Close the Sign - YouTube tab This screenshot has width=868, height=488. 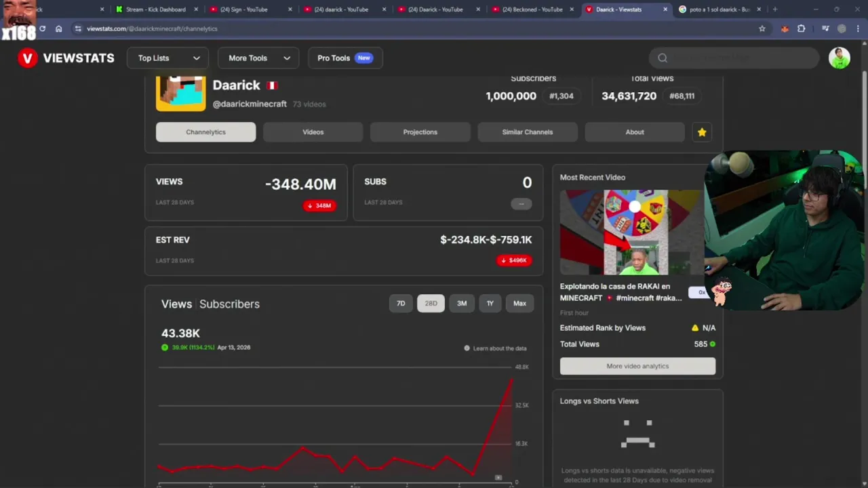pyautogui.click(x=290, y=9)
